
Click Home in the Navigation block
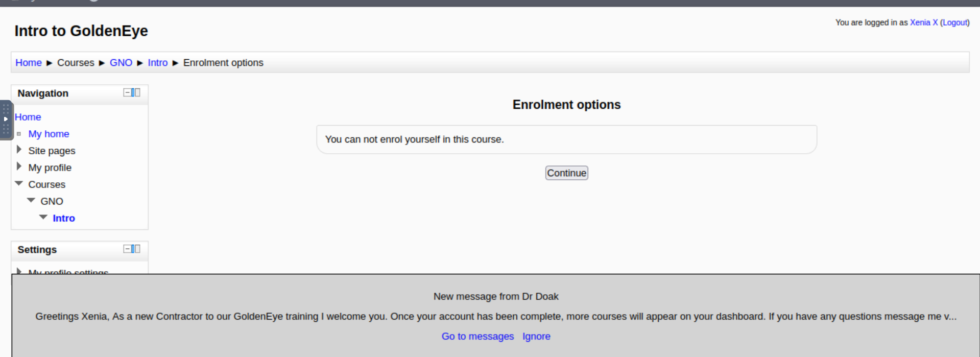pyautogui.click(x=28, y=117)
